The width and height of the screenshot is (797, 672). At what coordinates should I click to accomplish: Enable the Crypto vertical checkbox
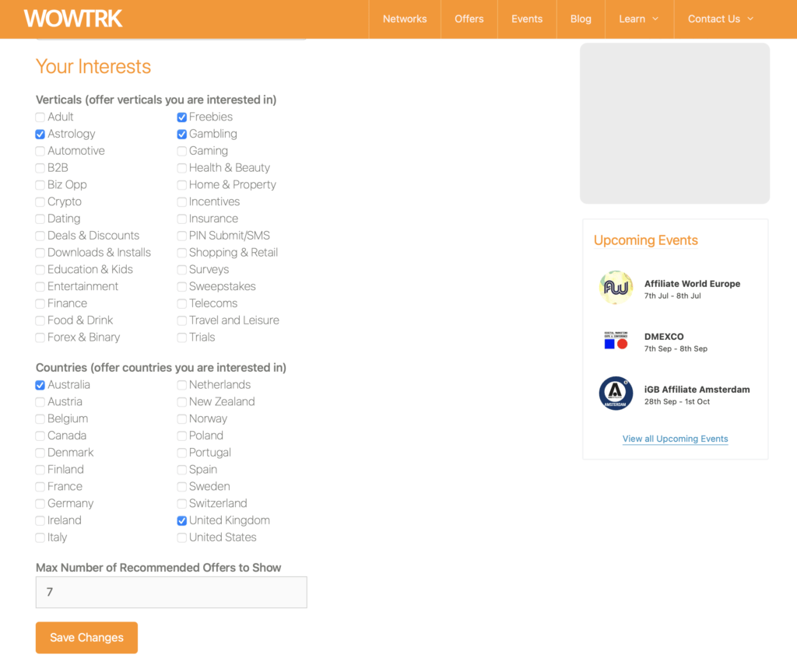coord(40,201)
